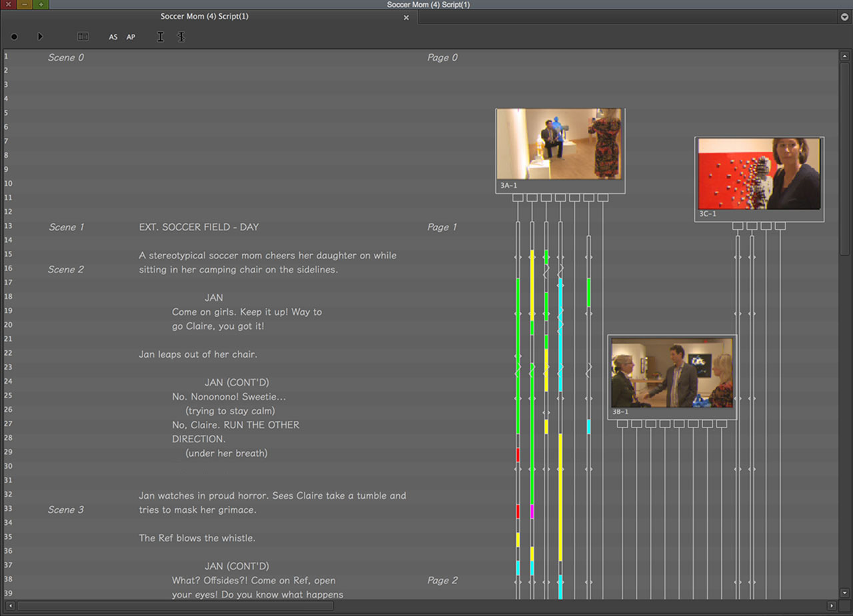
Task: Select the 3A-1 slate thumbnail
Action: tap(559, 144)
